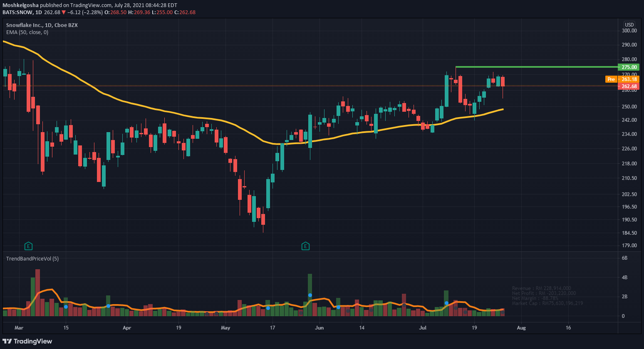Click the 190.50 price axis label
The image size is (644, 349).
click(629, 220)
